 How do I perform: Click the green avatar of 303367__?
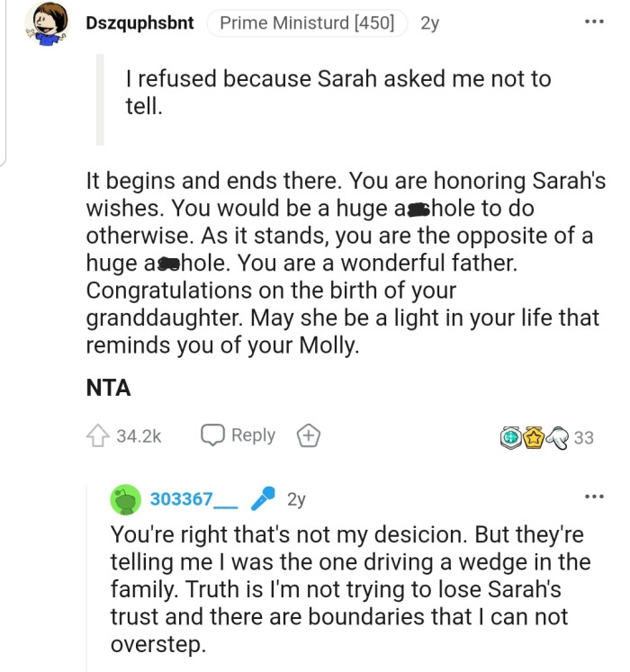(x=125, y=499)
